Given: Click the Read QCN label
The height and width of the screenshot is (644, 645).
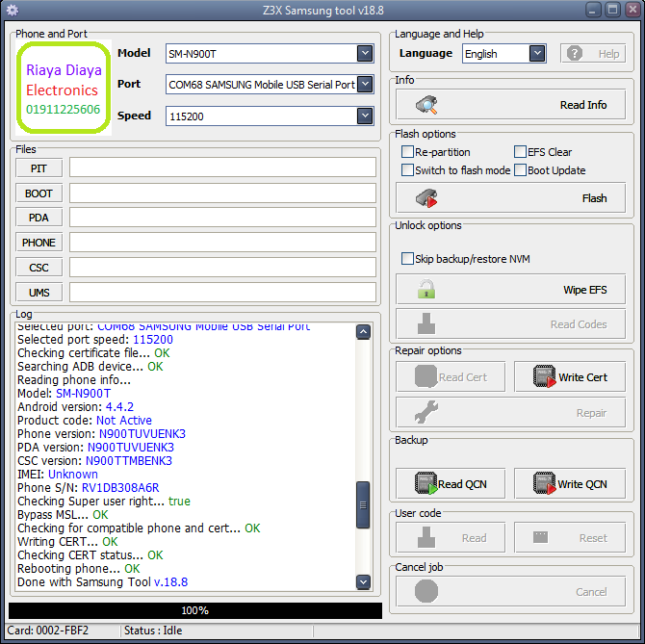Looking at the screenshot, I should (x=462, y=484).
